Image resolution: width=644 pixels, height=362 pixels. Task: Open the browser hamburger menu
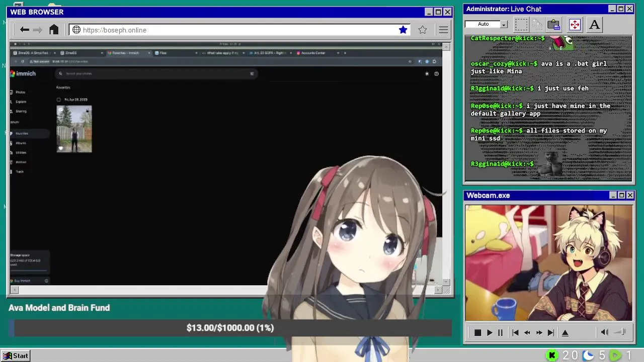(x=443, y=30)
